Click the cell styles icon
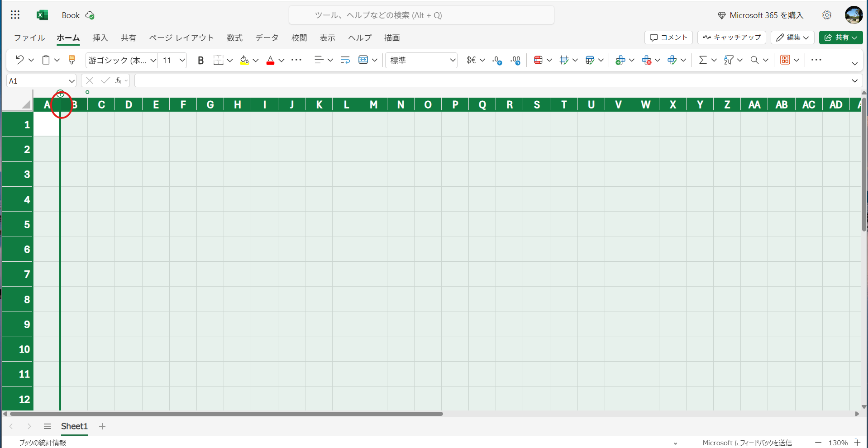 click(x=564, y=60)
